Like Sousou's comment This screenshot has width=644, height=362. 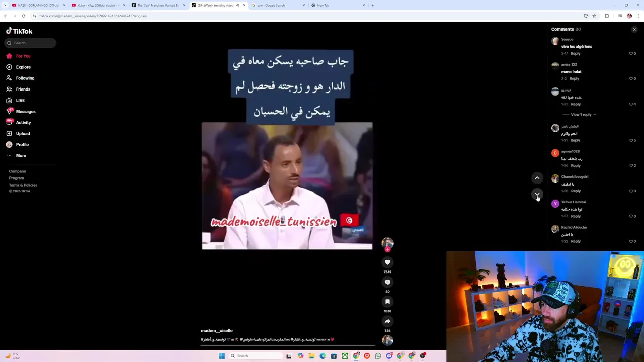point(631,54)
